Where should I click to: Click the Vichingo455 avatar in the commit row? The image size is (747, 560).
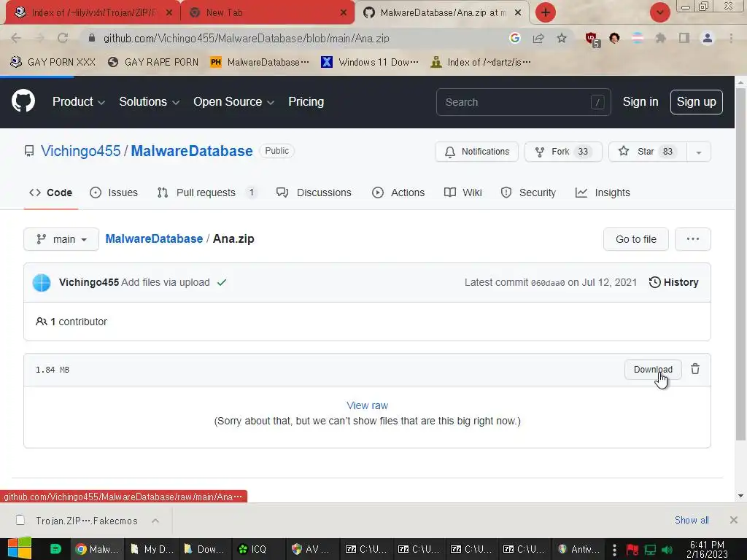coord(42,282)
